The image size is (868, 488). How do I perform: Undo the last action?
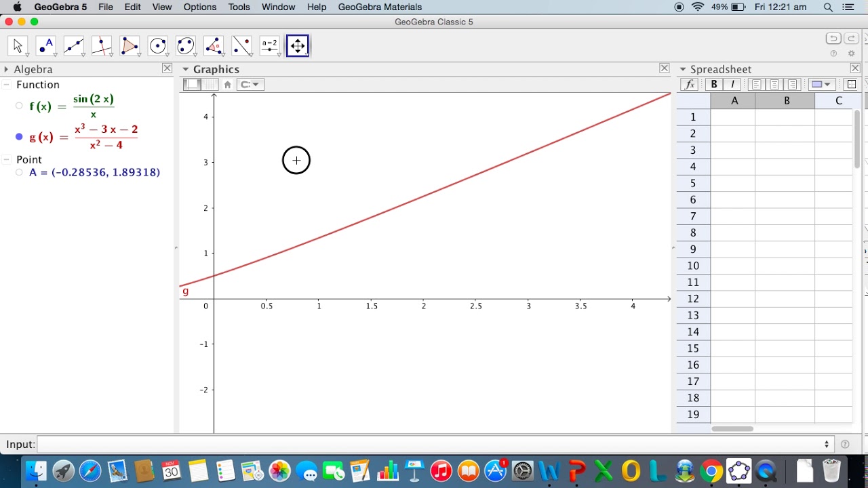click(833, 39)
